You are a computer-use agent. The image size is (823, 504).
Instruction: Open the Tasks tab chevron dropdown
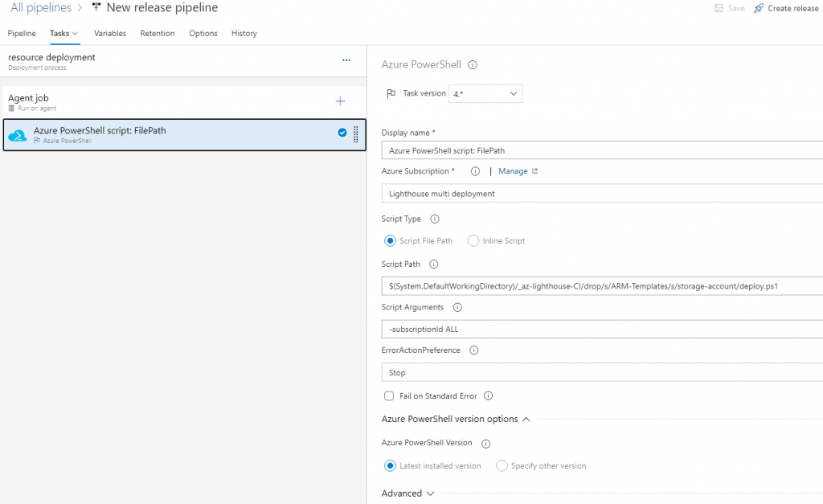click(x=75, y=33)
